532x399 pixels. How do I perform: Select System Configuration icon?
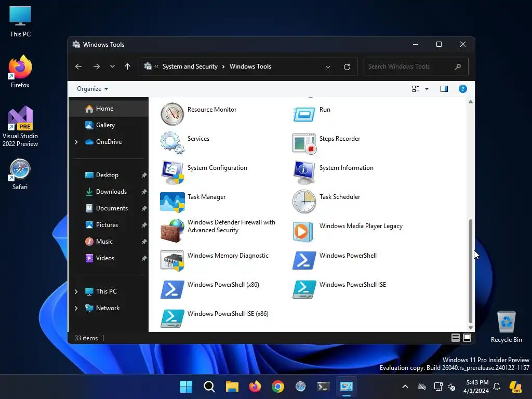[172, 172]
